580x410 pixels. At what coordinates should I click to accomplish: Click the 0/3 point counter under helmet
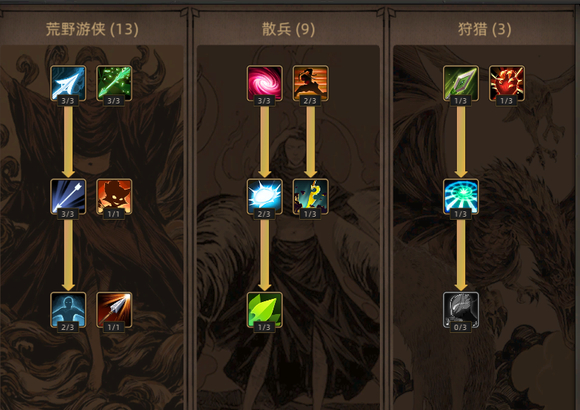coord(461,327)
